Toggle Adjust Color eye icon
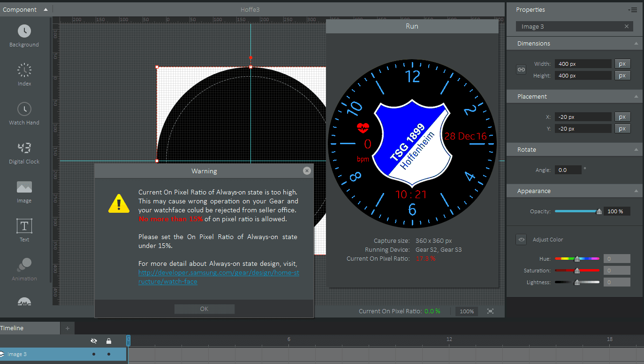Image resolution: width=644 pixels, height=364 pixels. pos(521,240)
